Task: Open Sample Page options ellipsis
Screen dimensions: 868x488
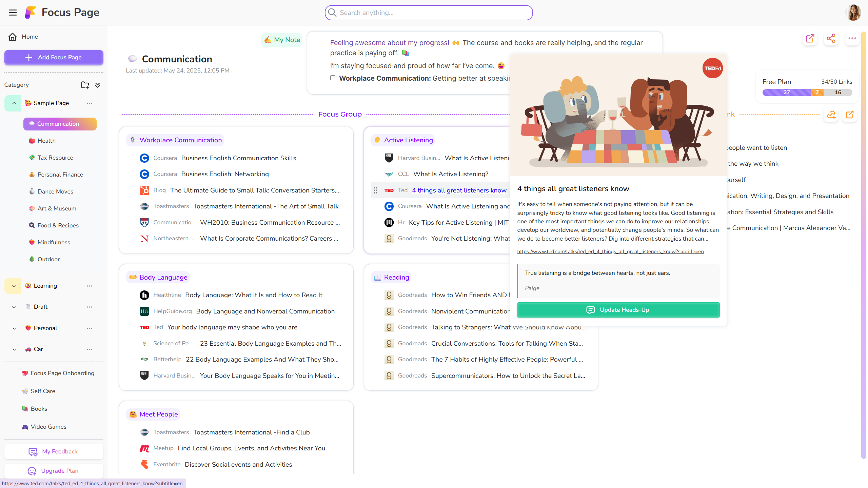Action: (90, 103)
